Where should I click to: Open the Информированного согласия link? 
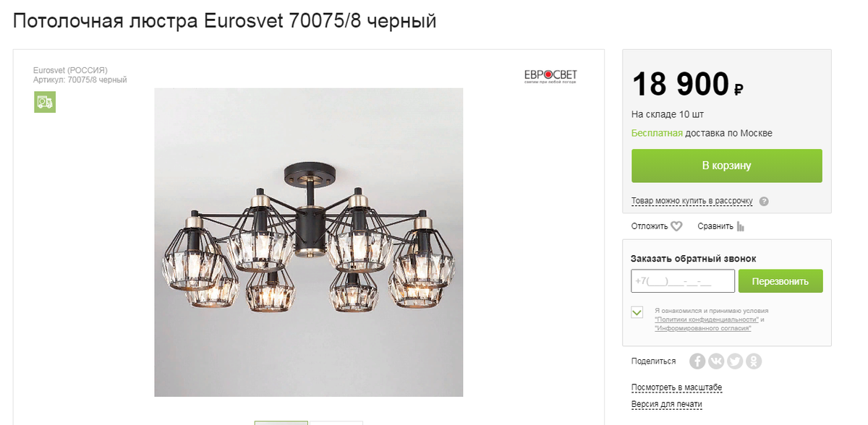coord(703,328)
